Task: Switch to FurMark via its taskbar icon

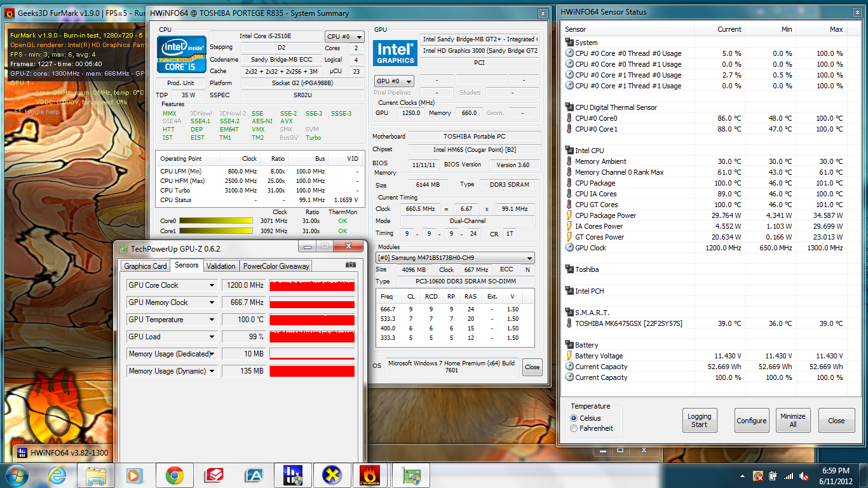Action: (371, 475)
